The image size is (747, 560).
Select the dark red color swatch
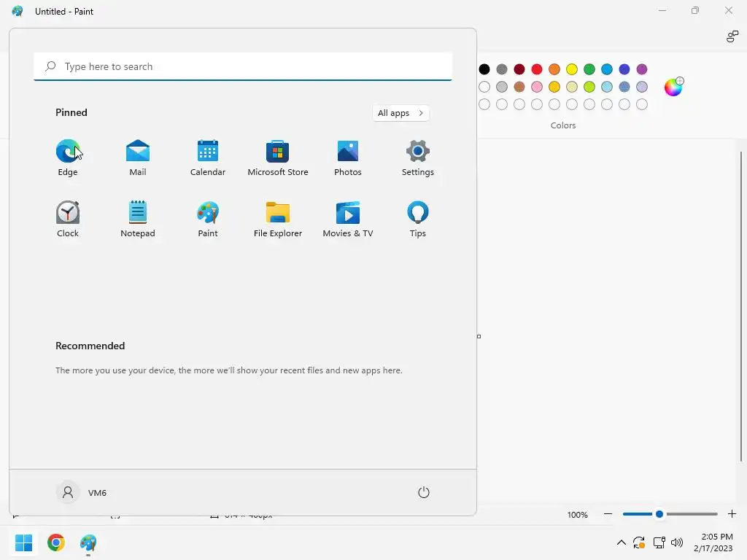tap(519, 69)
